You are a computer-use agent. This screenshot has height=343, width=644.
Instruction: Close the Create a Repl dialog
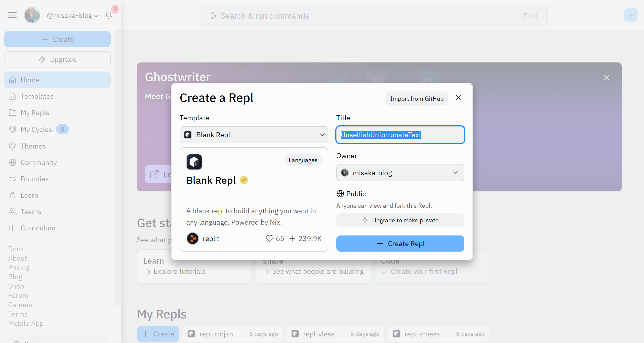coord(458,98)
